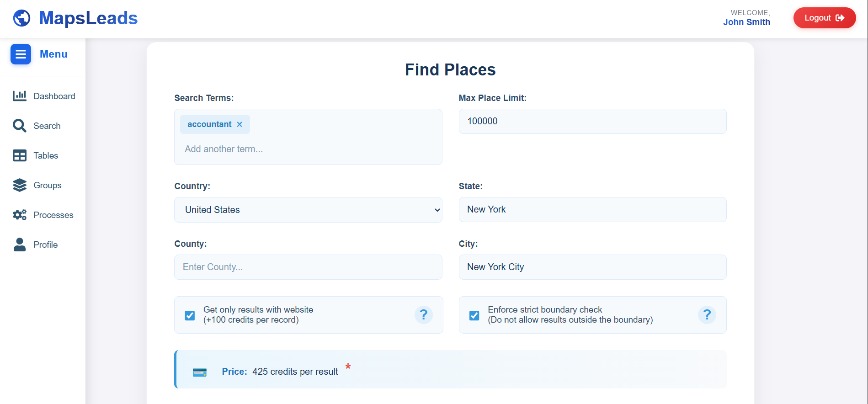This screenshot has width=868, height=404.
Task: Uncheck Get only results with website
Action: [x=190, y=315]
